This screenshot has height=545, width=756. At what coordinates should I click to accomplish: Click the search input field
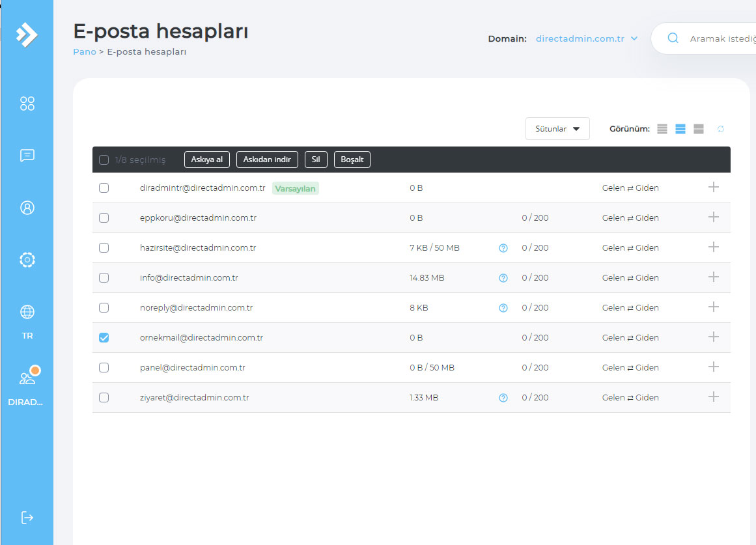point(720,39)
